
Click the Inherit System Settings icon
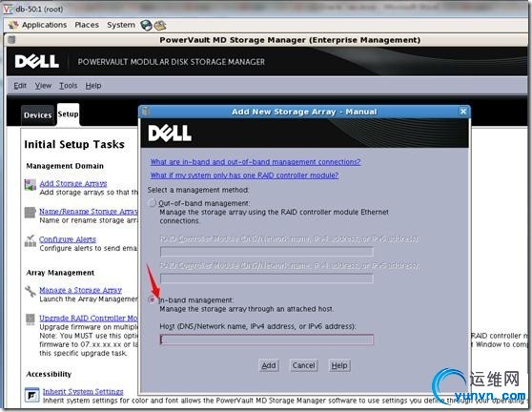click(31, 395)
